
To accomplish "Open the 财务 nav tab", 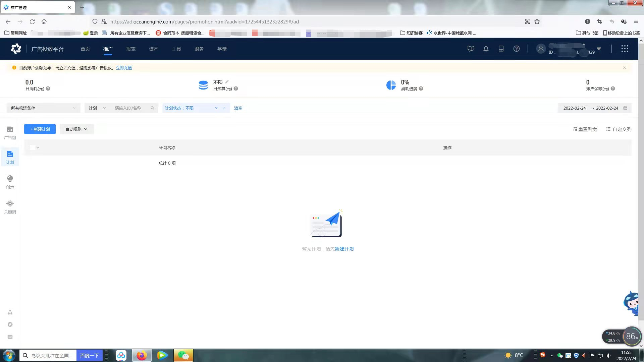I will [x=199, y=49].
